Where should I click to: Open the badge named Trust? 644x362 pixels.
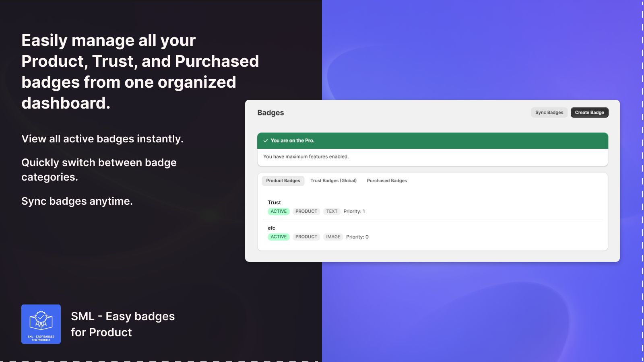pos(275,203)
